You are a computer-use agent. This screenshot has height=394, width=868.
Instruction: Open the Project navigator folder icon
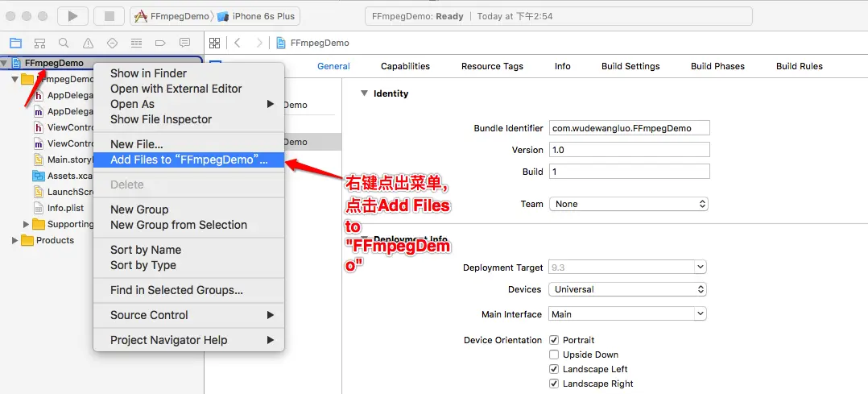click(x=15, y=43)
